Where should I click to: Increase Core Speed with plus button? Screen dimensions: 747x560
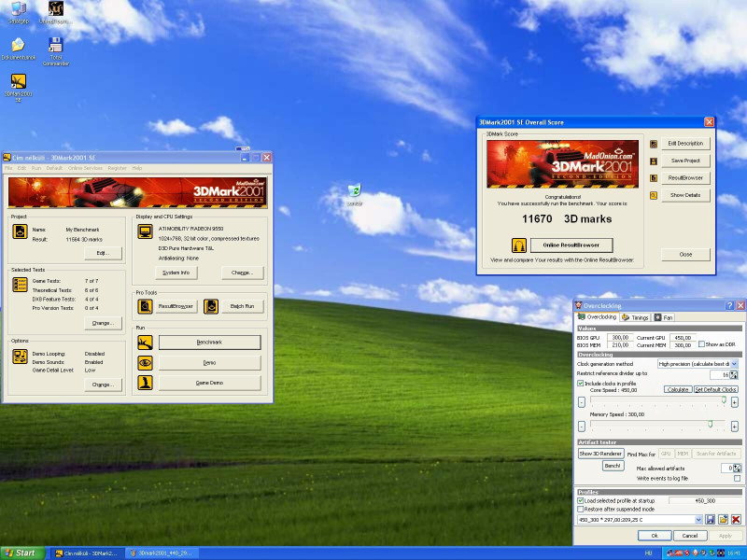point(735,402)
